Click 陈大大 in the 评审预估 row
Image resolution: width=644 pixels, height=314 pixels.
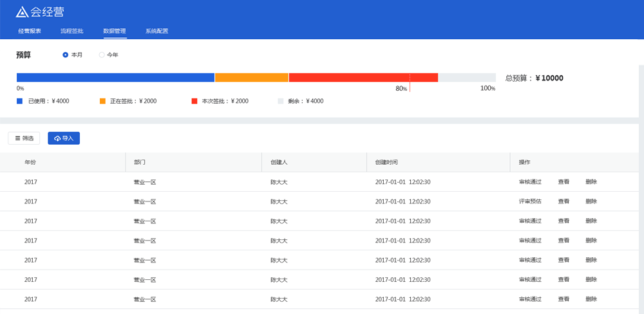pos(279,201)
